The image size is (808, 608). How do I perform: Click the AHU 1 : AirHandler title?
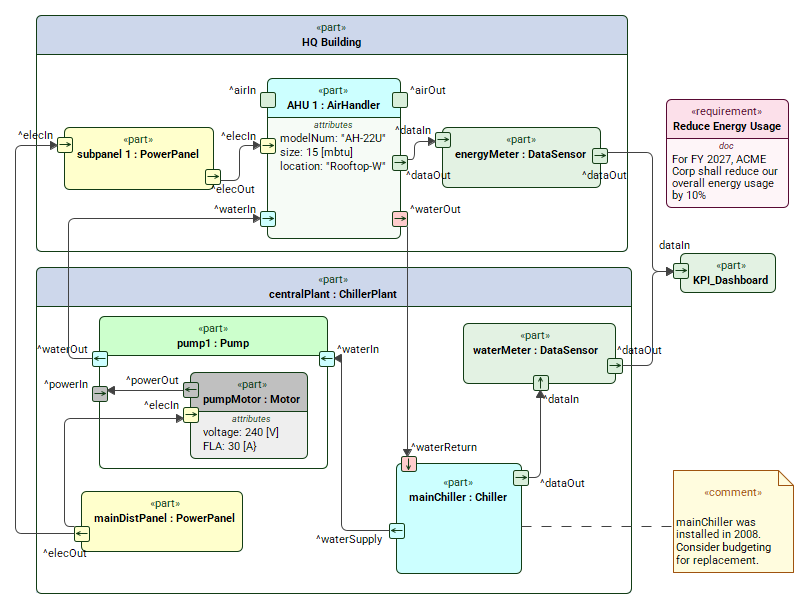333,105
